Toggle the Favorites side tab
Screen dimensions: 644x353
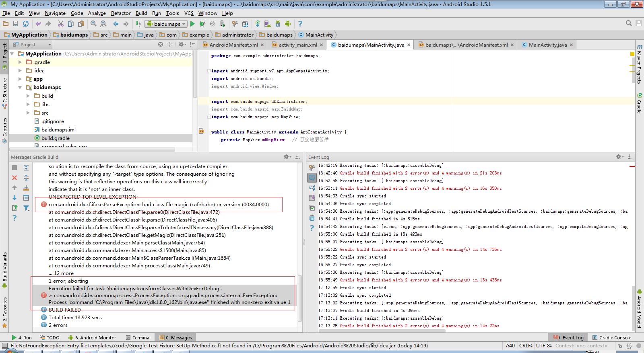tap(4, 312)
